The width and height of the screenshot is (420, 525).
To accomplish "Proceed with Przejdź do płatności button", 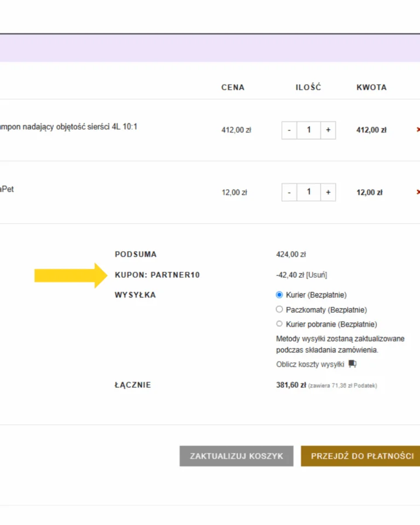I will [x=360, y=456].
